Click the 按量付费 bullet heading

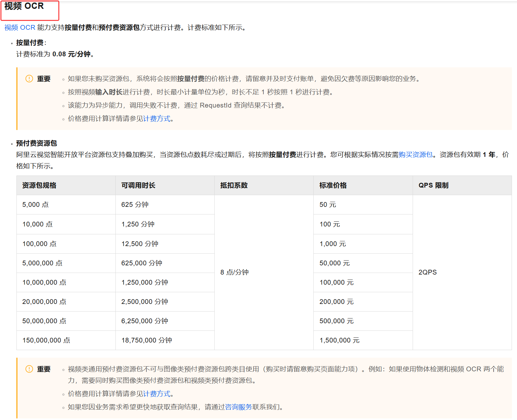pos(30,43)
